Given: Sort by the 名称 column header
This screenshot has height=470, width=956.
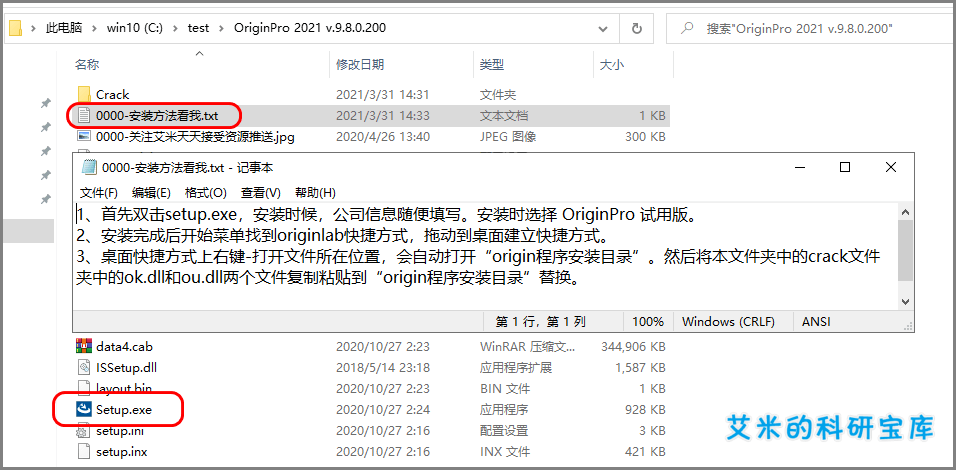Looking at the screenshot, I should [87, 65].
